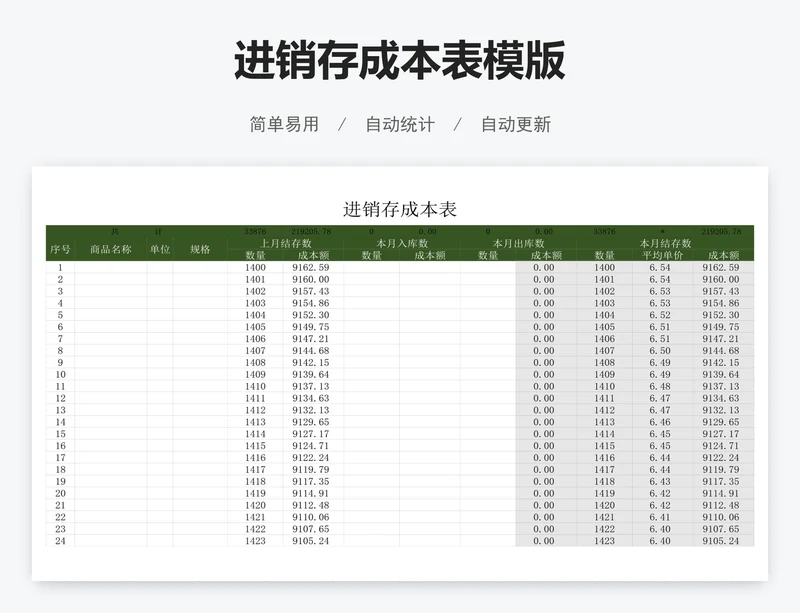Click the 上月结存数 group header
800x613 pixels.
pos(286,243)
